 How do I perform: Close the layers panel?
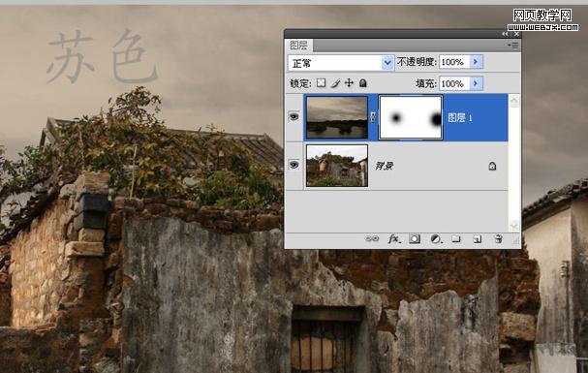click(516, 34)
